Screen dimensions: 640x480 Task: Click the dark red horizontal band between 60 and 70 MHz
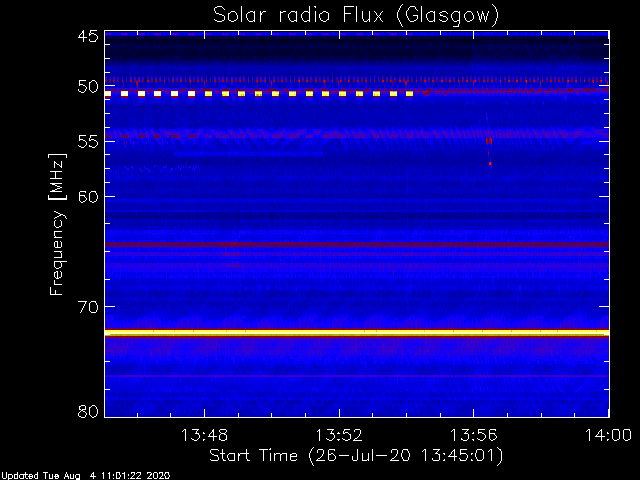pos(357,244)
